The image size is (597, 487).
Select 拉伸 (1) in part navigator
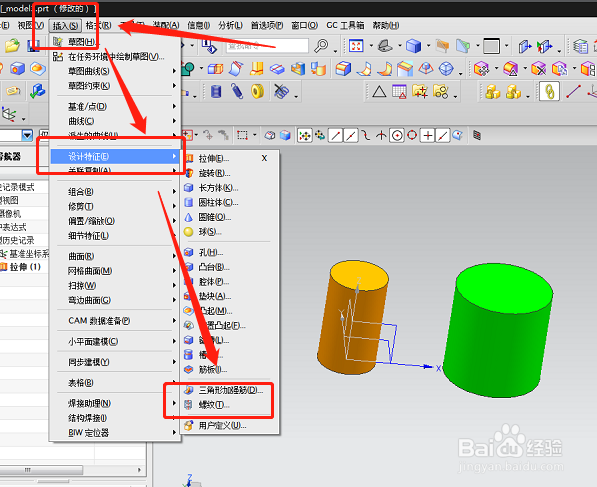[25, 267]
